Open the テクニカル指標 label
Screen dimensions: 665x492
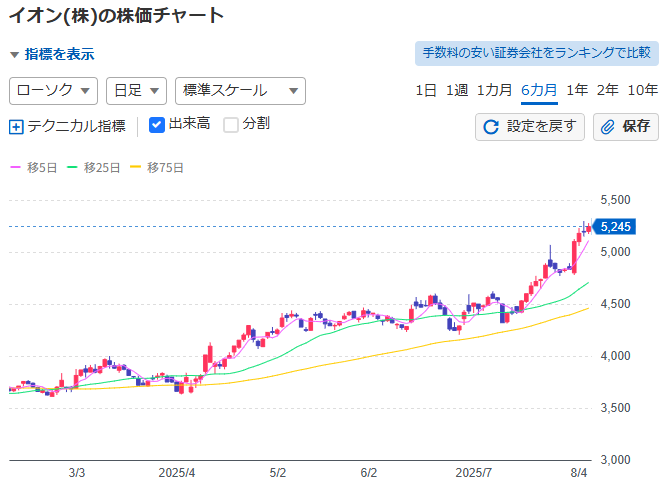tap(76, 126)
